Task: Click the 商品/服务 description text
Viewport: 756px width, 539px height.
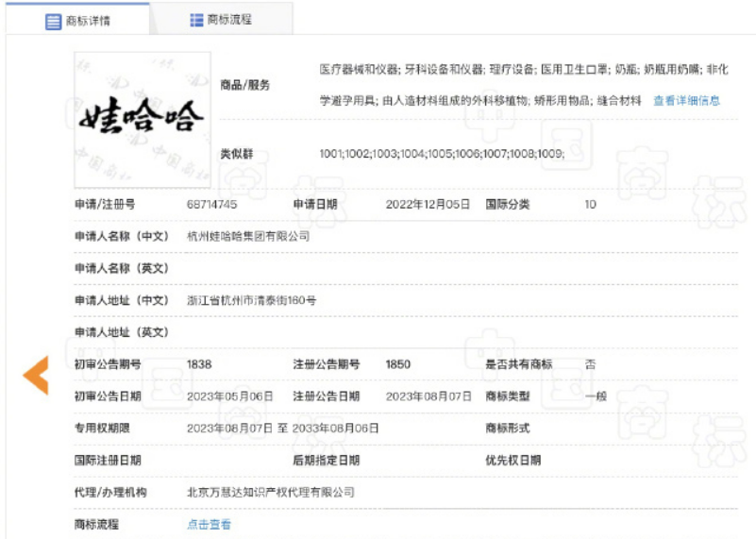Action: (x=524, y=85)
